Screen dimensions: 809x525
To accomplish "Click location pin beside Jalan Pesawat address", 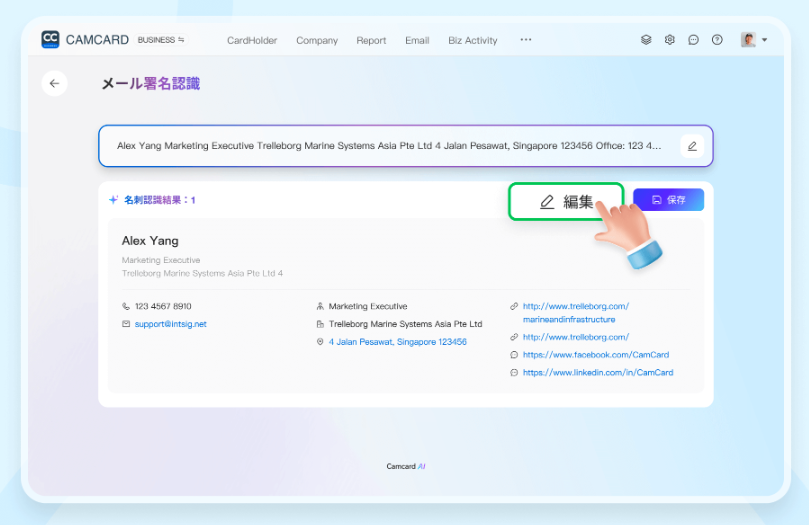I will (x=320, y=342).
